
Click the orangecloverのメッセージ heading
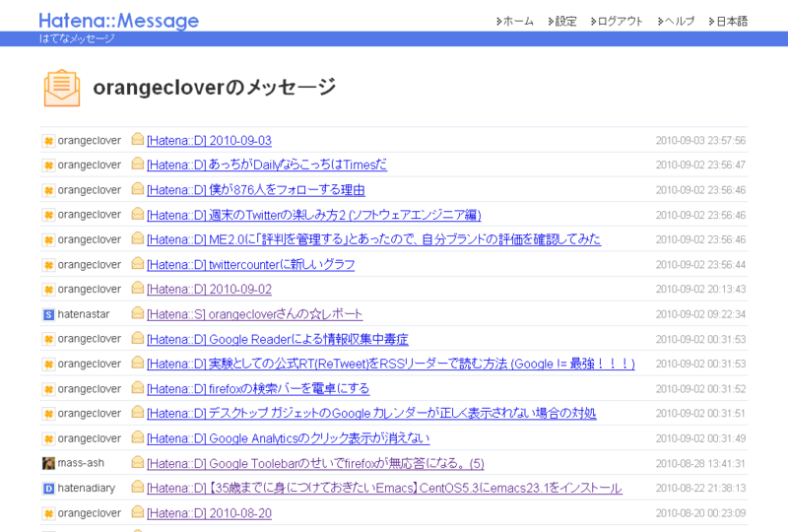(x=215, y=88)
